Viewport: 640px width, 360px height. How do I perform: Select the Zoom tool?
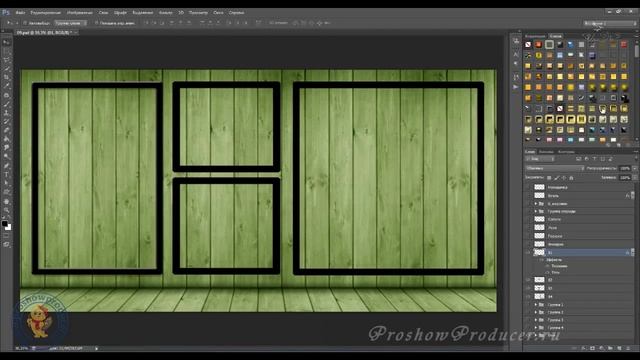[7, 210]
